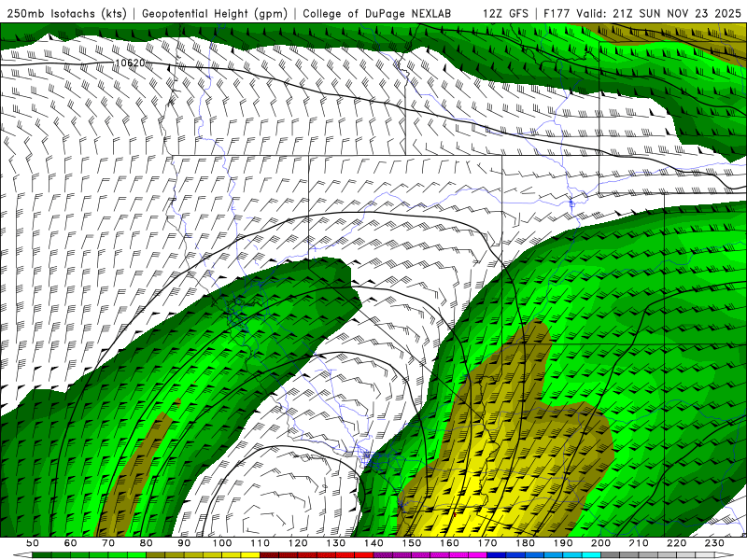This screenshot has height=560, width=747.
Task: Click the "130" legend value
Action: (336, 543)
